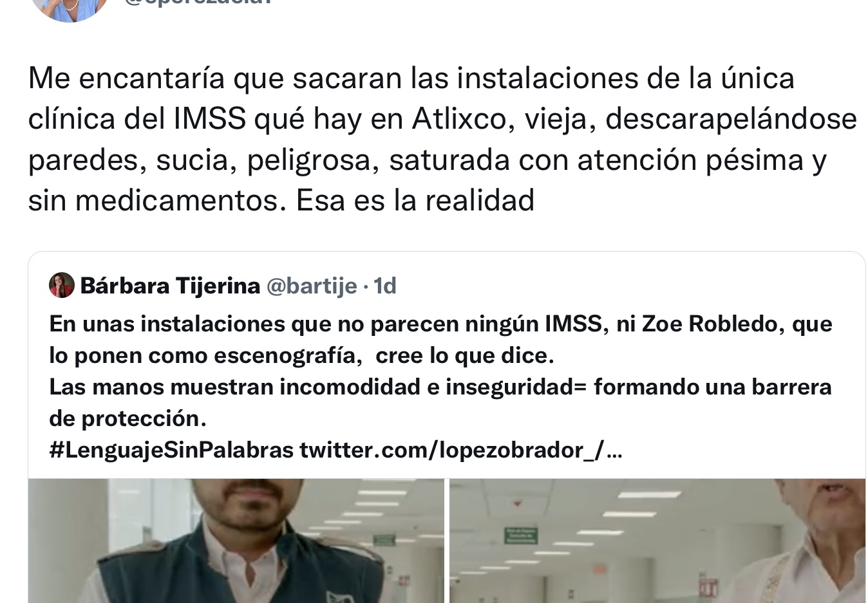
Task: Open the Bárbara Tijerina display name
Action: tap(170, 285)
